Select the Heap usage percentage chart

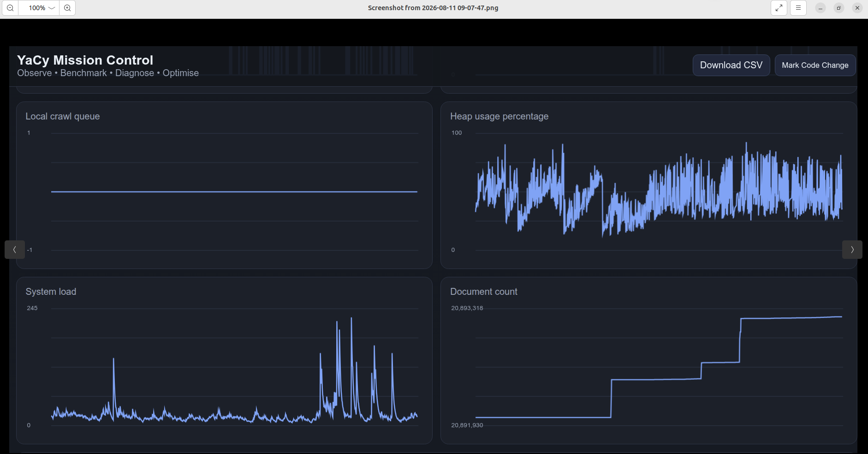point(648,185)
